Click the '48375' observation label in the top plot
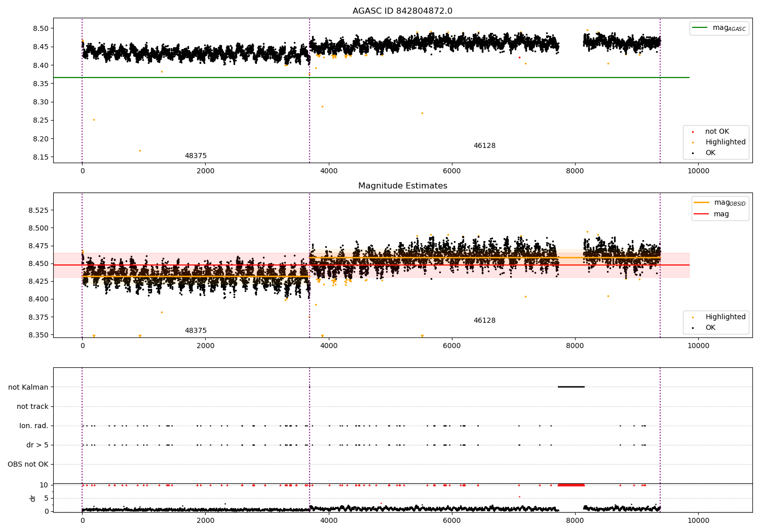Viewport: 760px width, 532px height. 196,156
